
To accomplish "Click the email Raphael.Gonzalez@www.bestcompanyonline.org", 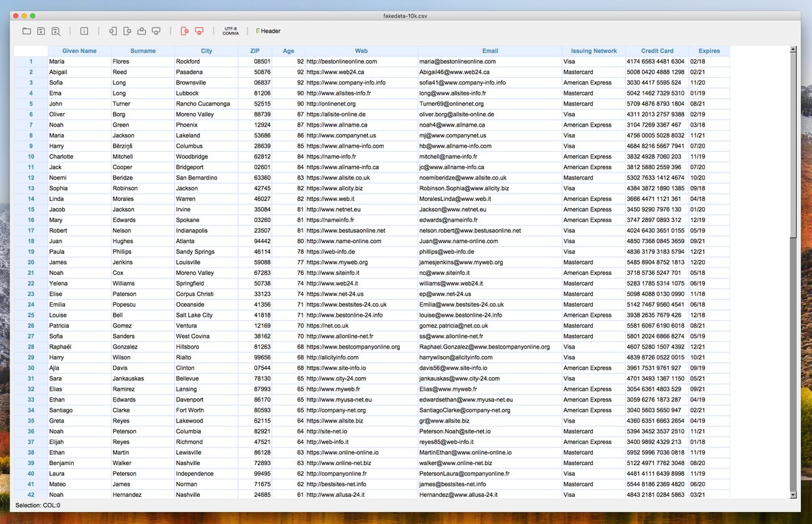I will 490,347.
